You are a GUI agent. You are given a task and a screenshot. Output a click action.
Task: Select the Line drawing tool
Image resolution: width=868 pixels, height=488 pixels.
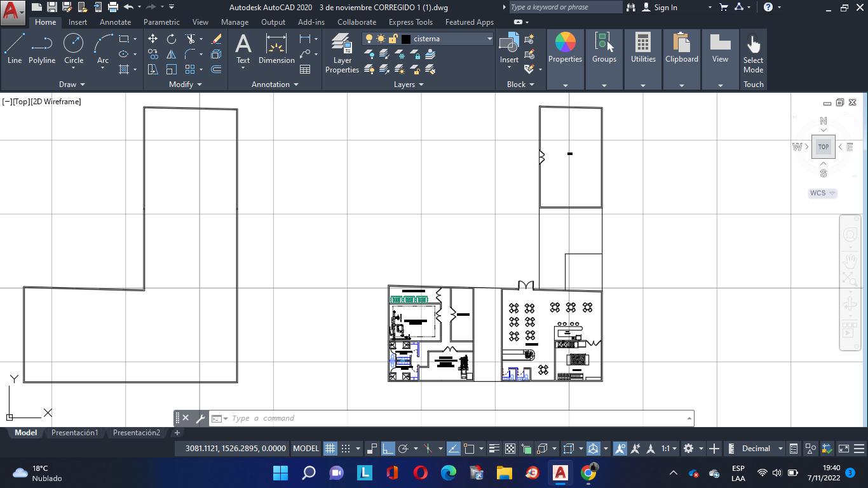(15, 50)
